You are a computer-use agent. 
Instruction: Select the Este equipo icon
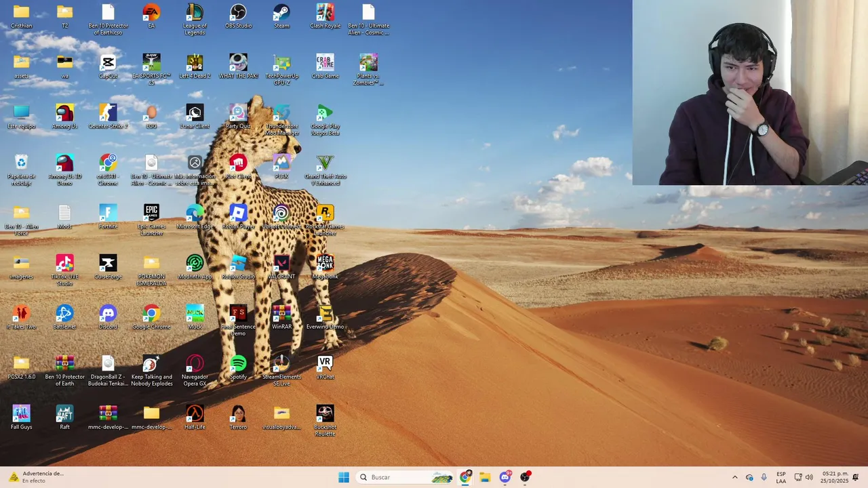[x=21, y=117]
